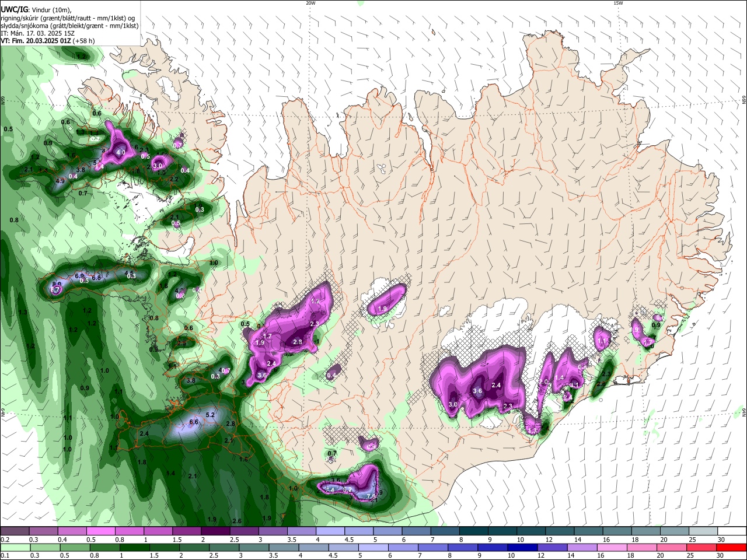Click the '15W' longitude label
The width and height of the screenshot is (747, 560).
(617, 3)
